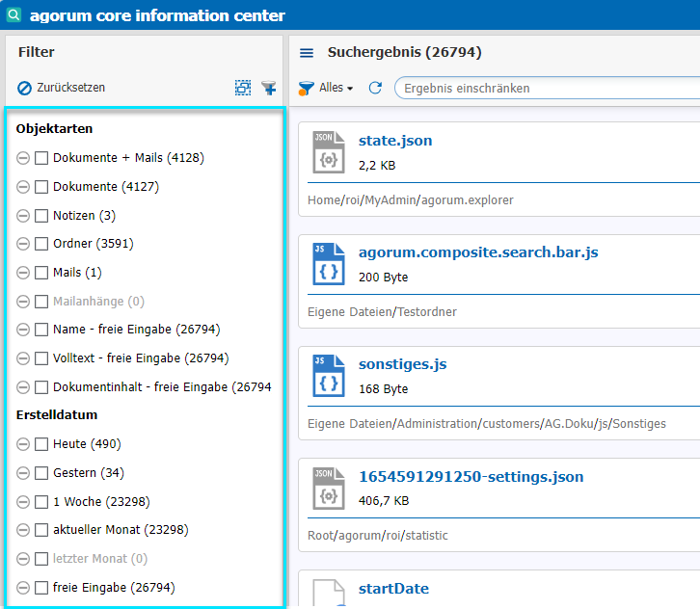Click the sonstiges.js path ending in js/Sonstiges
700x609 pixels.
click(487, 424)
